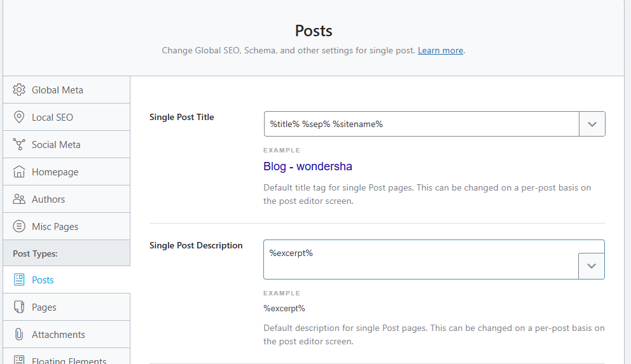
Task: Focus the Single Post Description text area
Action: click(420, 259)
